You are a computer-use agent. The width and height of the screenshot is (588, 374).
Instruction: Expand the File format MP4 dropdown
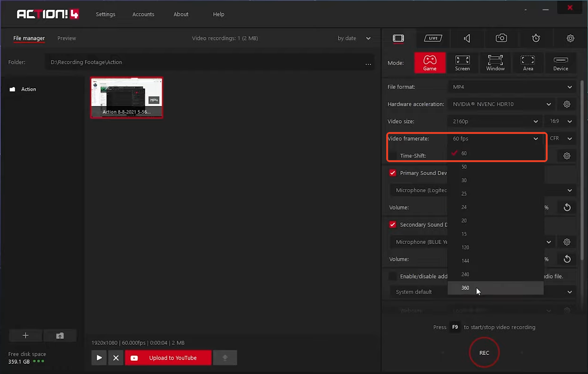click(512, 87)
